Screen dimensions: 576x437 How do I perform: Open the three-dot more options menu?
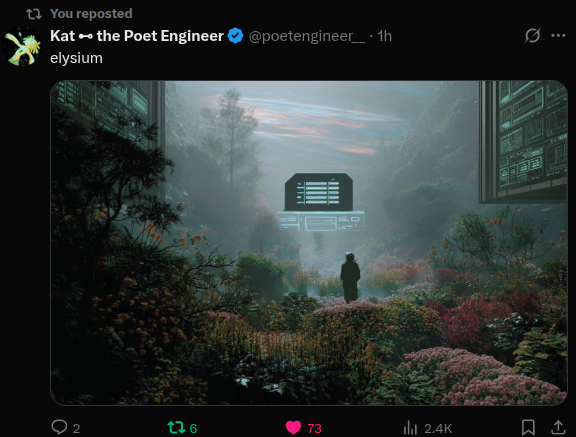pos(558,36)
